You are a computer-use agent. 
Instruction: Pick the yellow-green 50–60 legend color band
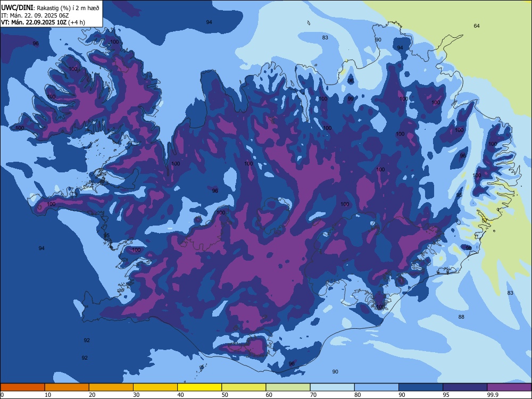tap(244, 387)
